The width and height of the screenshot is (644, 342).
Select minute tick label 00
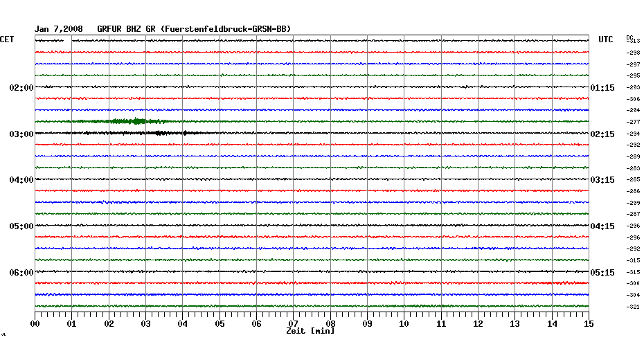click(x=35, y=324)
